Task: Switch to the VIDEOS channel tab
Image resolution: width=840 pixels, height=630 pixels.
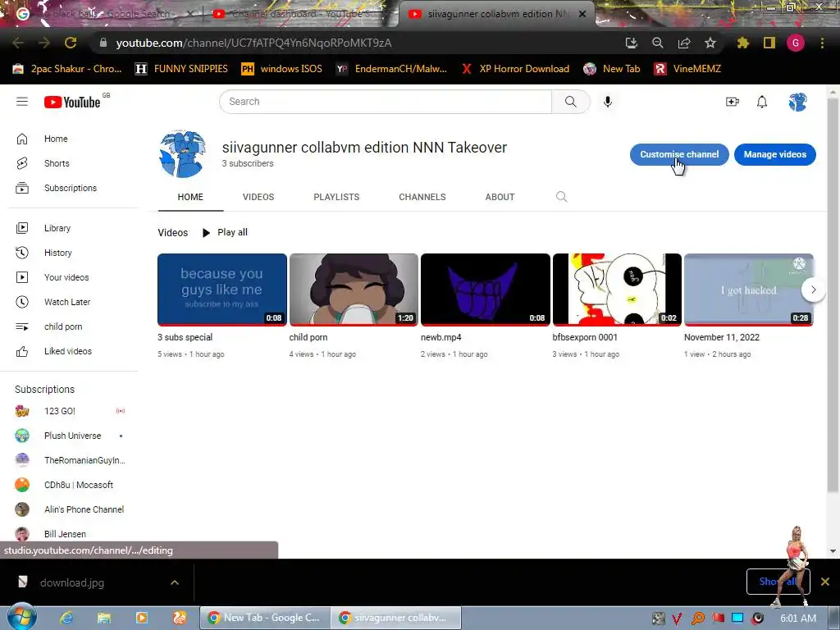Action: coord(258,197)
